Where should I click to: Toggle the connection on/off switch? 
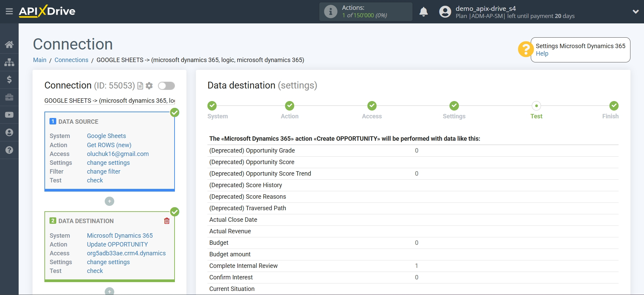166,86
